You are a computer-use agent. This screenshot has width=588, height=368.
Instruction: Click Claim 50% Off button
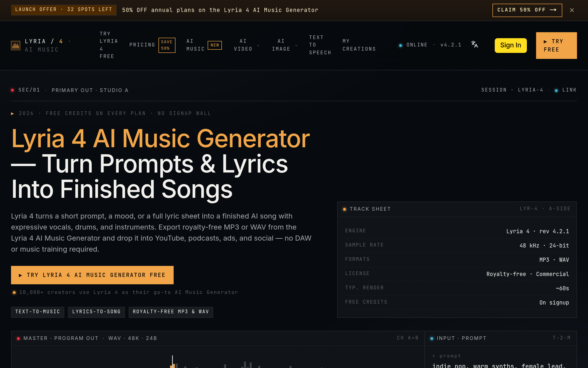pos(527,10)
